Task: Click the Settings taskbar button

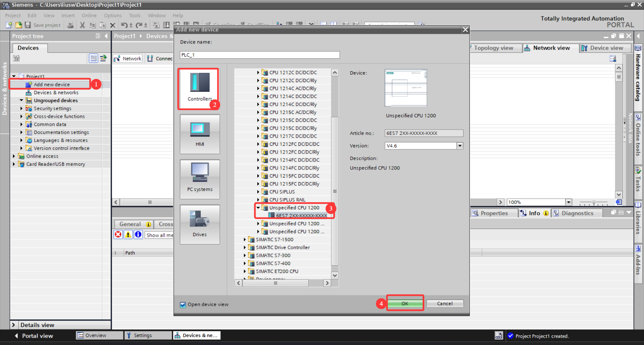Action: (x=148, y=335)
